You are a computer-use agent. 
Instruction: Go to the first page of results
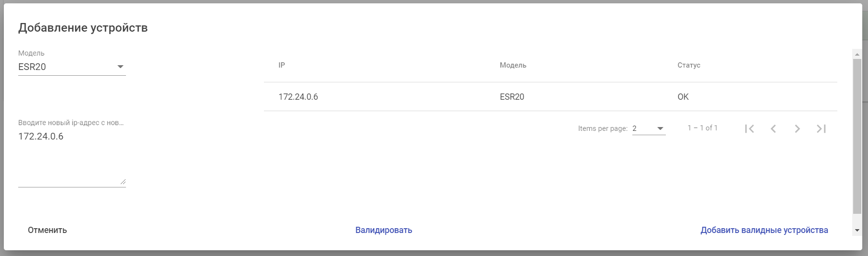pyautogui.click(x=750, y=128)
